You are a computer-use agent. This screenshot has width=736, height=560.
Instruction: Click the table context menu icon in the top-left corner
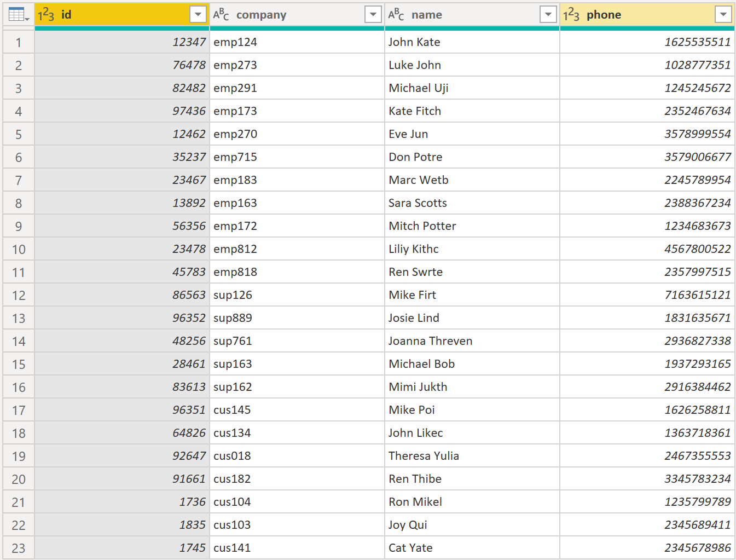coord(16,14)
